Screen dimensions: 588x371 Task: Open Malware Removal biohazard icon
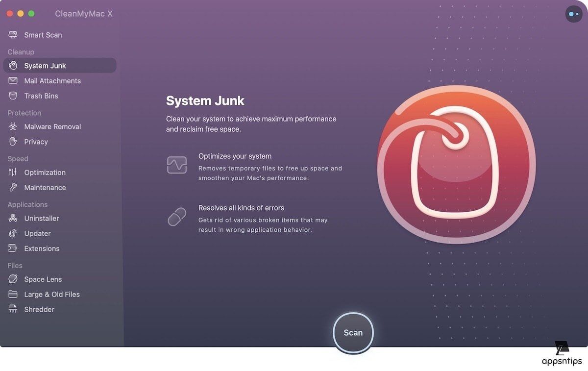tap(13, 126)
